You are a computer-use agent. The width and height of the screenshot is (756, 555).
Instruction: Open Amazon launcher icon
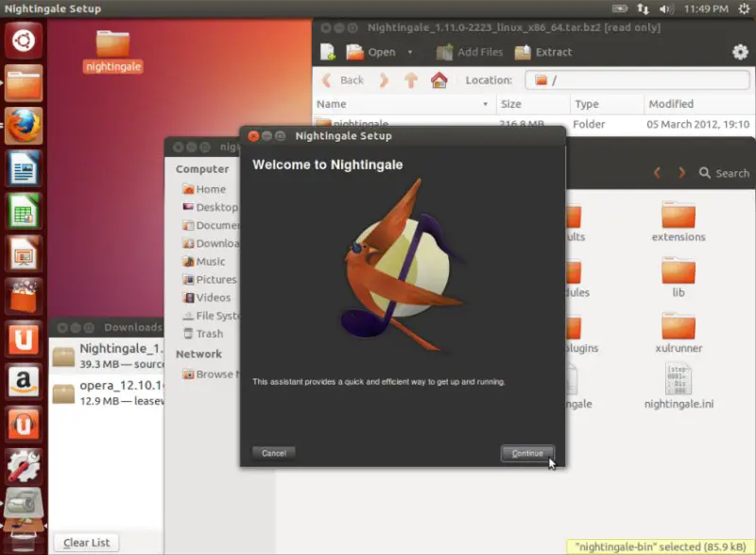pos(24,381)
